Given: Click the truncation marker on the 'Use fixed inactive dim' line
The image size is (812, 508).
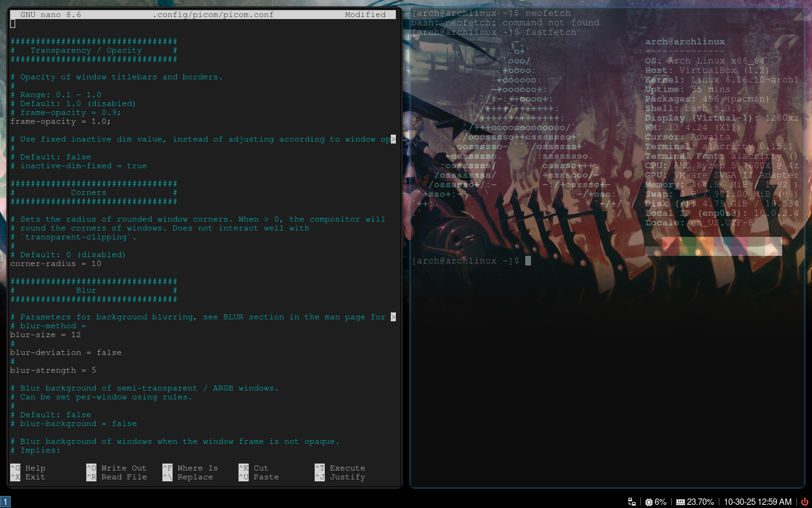Looking at the screenshot, I should click(x=393, y=139).
